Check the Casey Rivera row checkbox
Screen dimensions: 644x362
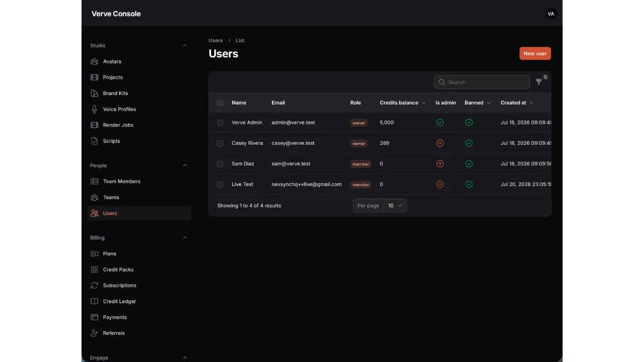(x=220, y=143)
